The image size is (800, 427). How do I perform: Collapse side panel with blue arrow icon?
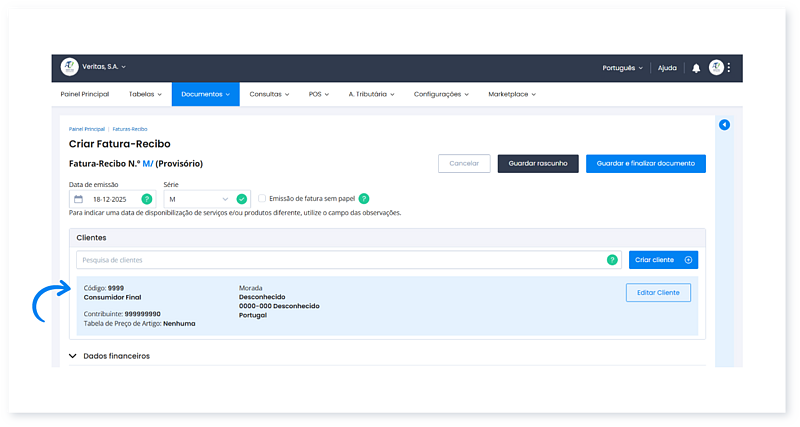(x=724, y=125)
